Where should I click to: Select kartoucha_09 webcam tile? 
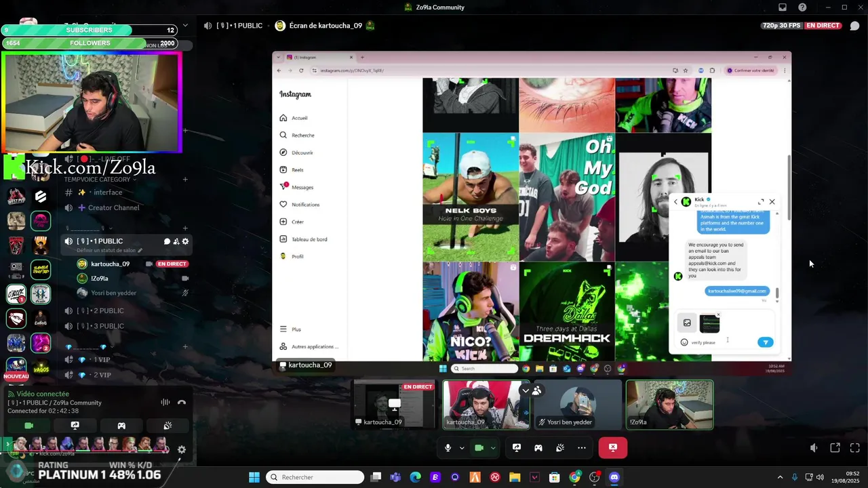pos(486,405)
